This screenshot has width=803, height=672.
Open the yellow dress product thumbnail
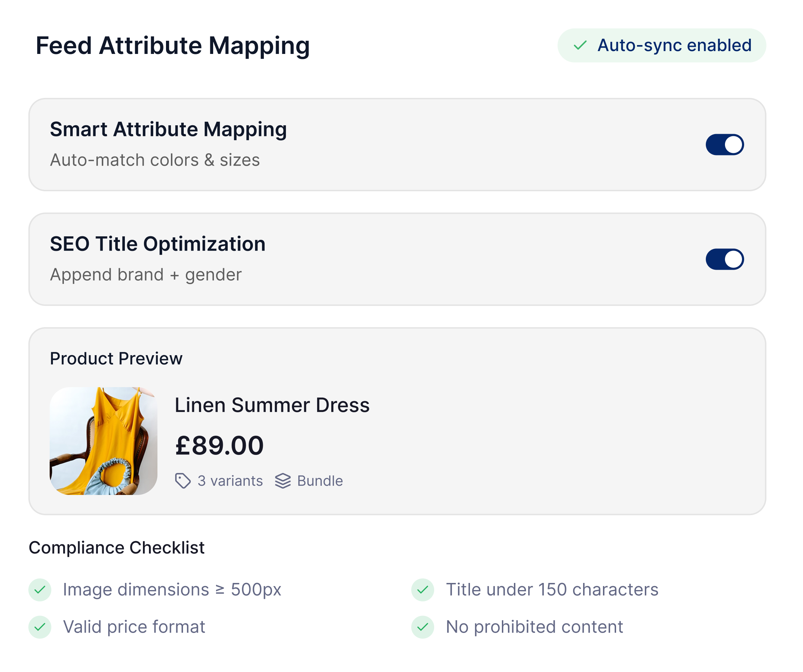pos(103,441)
